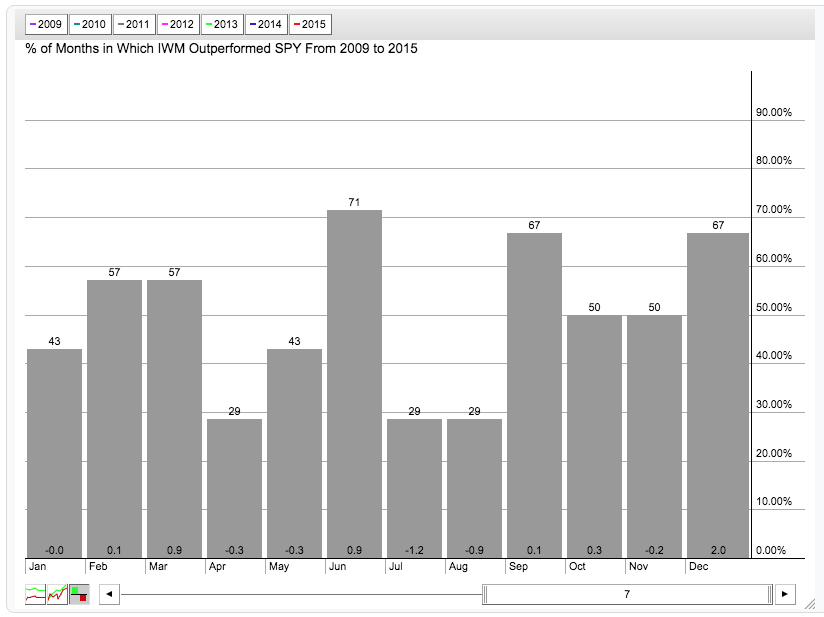Click the July bar showing 29
The image size is (824, 617).
(414, 489)
